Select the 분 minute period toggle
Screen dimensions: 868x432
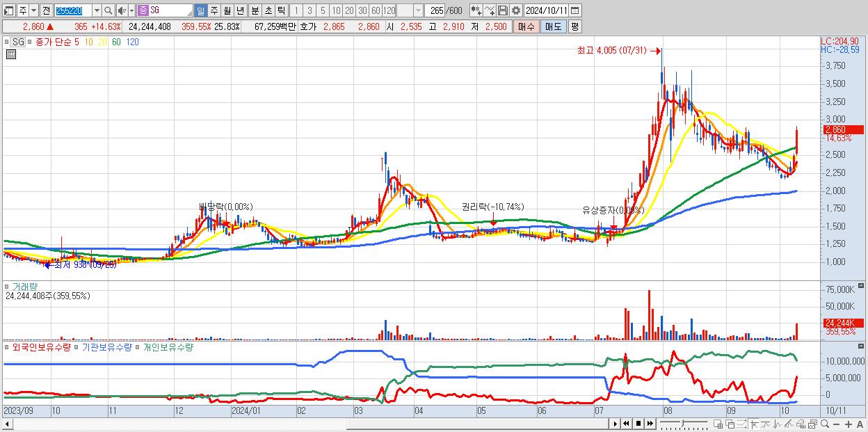coord(255,10)
